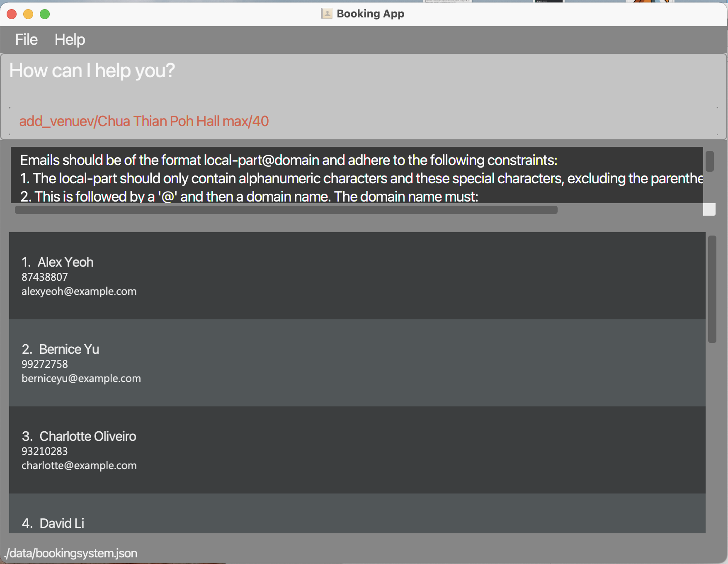Click the Booking App title bar icon
Viewport: 728px width, 564px height.
tap(327, 13)
